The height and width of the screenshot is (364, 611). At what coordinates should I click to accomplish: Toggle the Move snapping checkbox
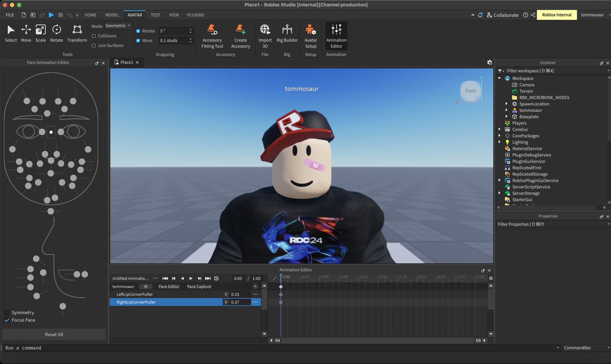click(138, 40)
